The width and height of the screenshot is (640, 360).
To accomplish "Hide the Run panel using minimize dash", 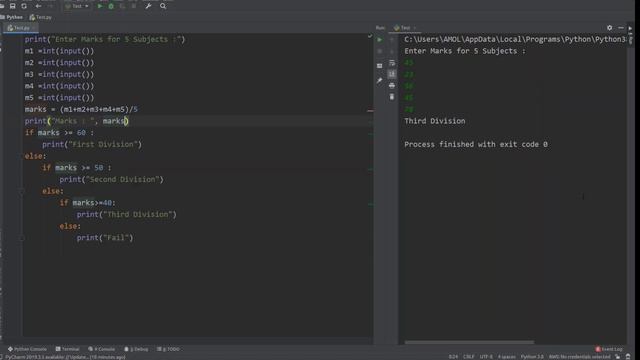I will point(621,28).
